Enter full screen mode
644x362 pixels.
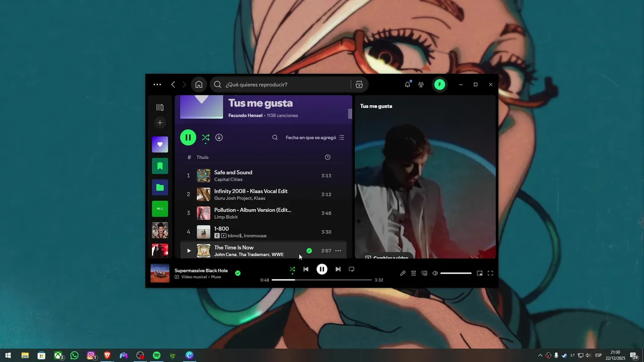coord(491,273)
